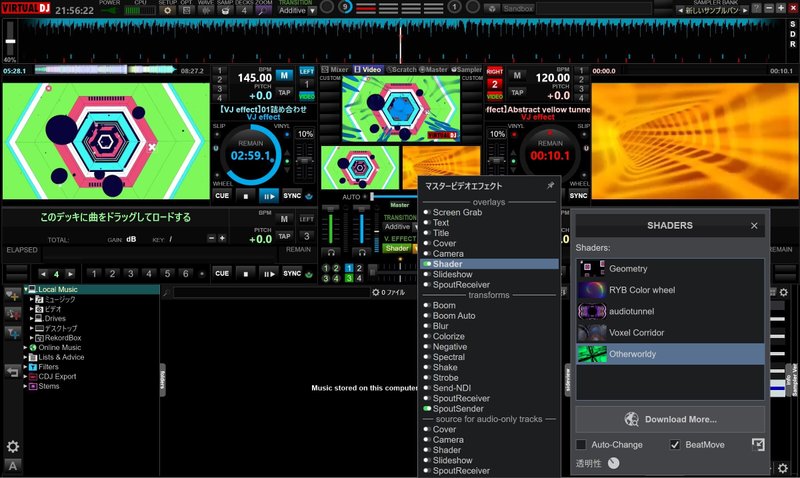This screenshot has width=800, height=478.
Task: Click the green sync indicator on deck 3
Action: [309, 274]
